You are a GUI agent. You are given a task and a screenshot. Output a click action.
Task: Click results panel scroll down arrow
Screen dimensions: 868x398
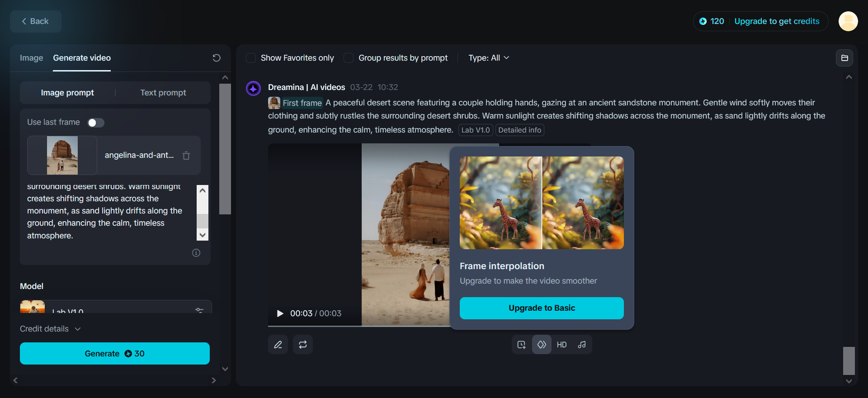tap(849, 381)
